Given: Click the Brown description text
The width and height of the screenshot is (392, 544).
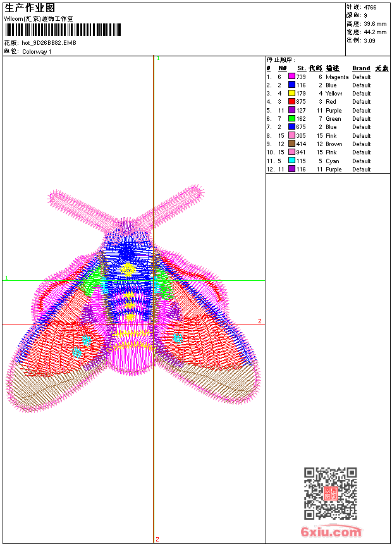Looking at the screenshot, I should (334, 144).
